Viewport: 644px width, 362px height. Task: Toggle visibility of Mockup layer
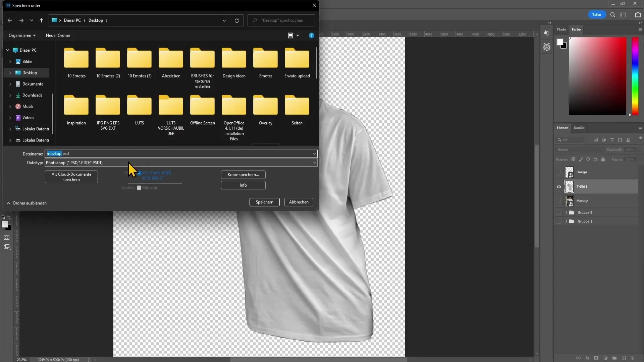(x=558, y=201)
